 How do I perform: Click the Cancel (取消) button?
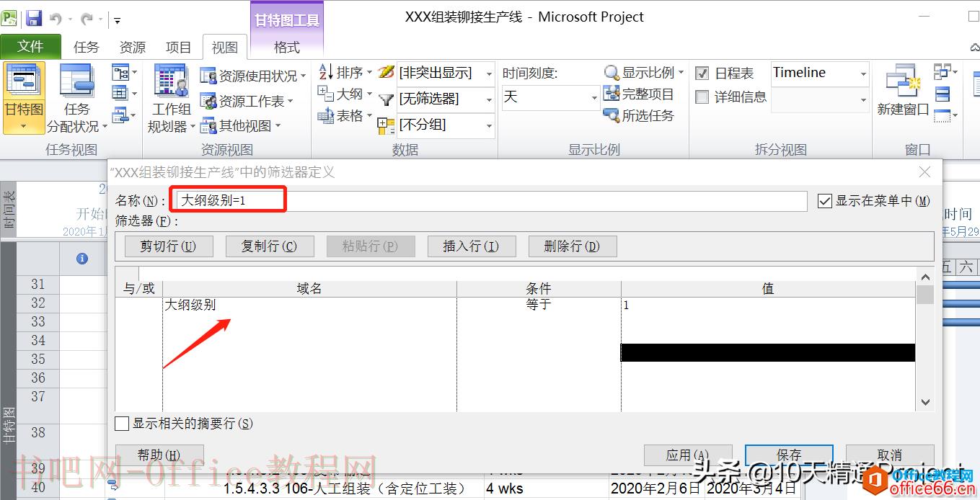(890, 455)
